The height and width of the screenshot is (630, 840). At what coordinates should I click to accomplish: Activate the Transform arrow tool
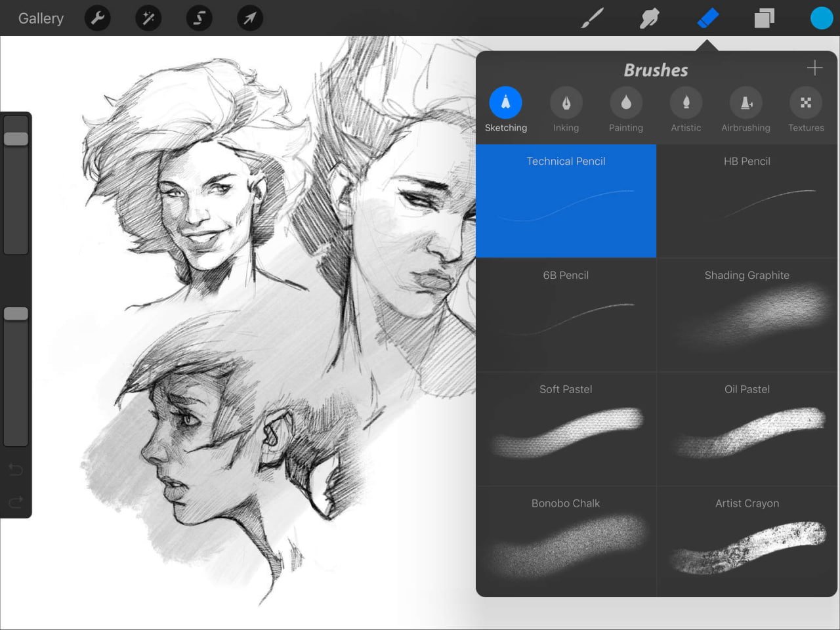coord(250,18)
